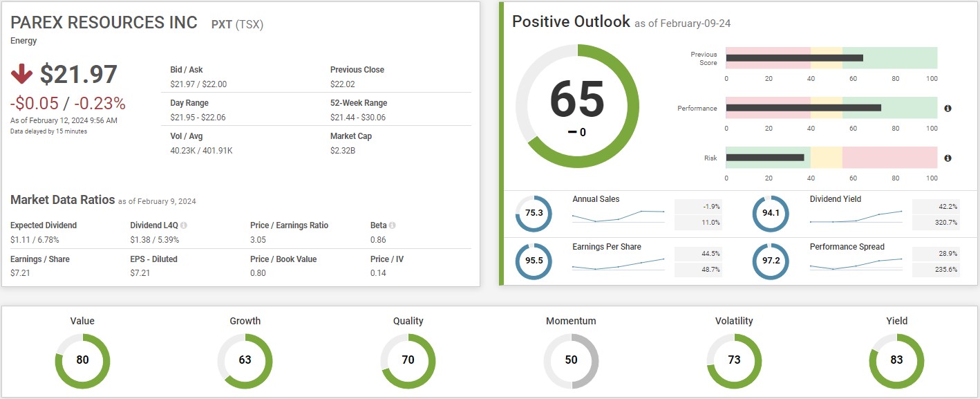
Task: Click the As of February 12, 2024 9:56 AM timestamp
Action: tap(64, 120)
